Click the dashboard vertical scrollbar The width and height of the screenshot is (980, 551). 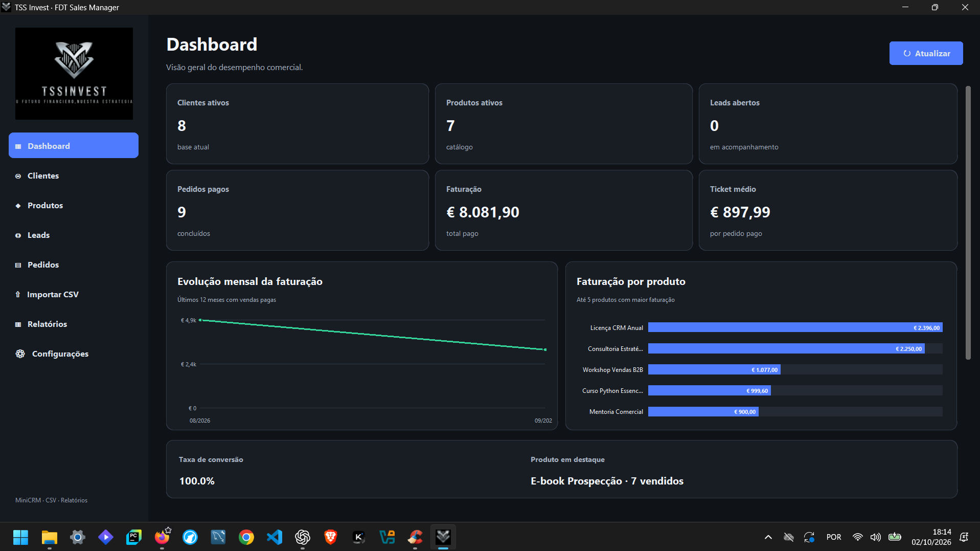(968, 223)
